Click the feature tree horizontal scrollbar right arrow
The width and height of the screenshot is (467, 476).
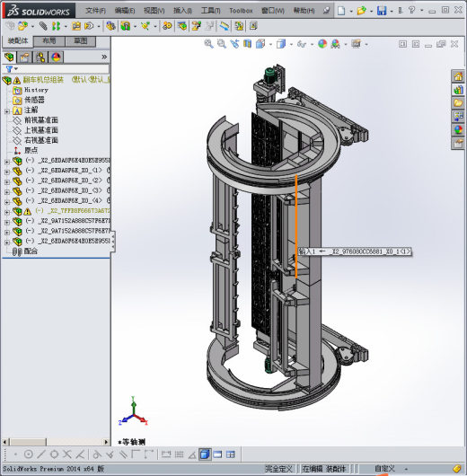106,442
